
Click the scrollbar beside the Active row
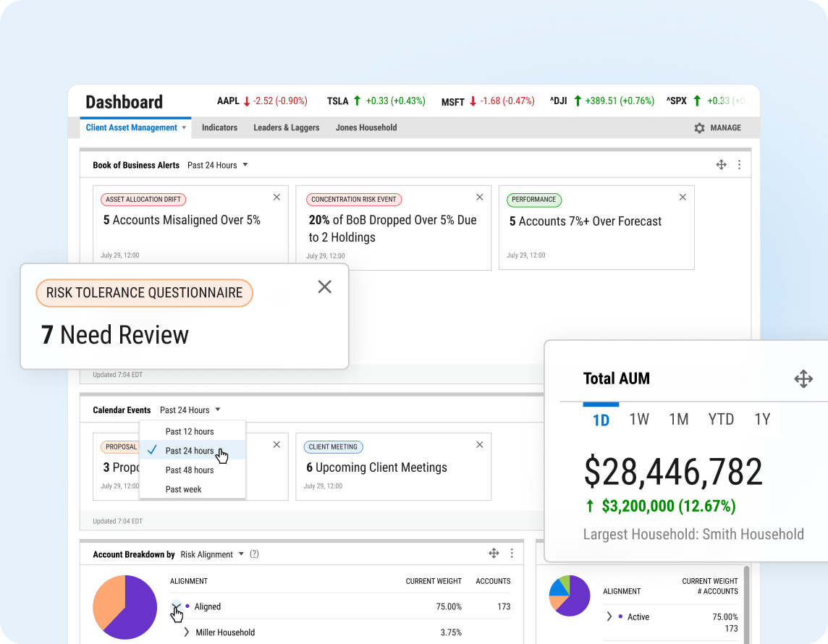pyautogui.click(x=747, y=604)
